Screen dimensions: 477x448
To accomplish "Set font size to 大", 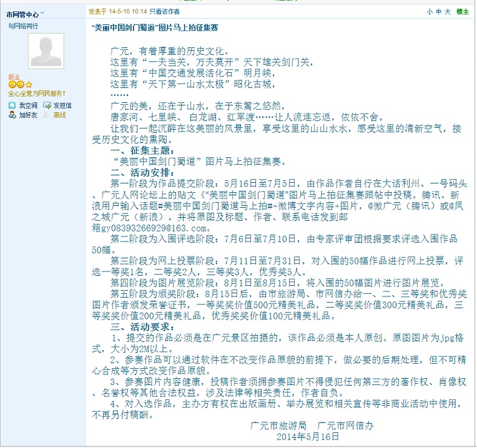I will pyautogui.click(x=448, y=12).
